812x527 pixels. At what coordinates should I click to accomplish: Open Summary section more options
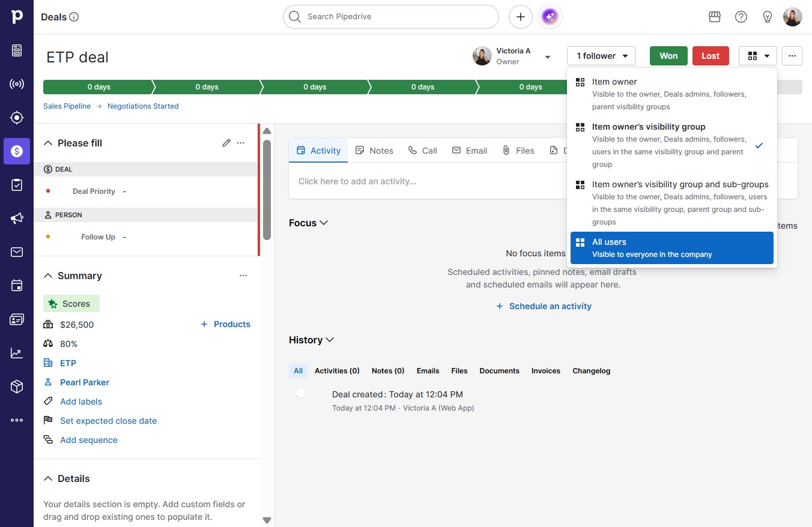coord(243,276)
